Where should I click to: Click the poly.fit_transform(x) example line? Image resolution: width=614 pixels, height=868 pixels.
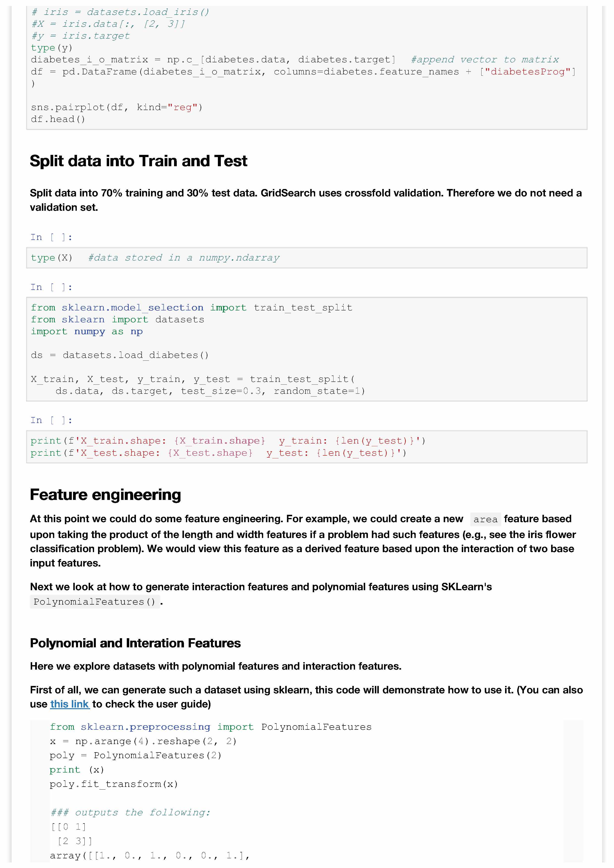(x=113, y=784)
